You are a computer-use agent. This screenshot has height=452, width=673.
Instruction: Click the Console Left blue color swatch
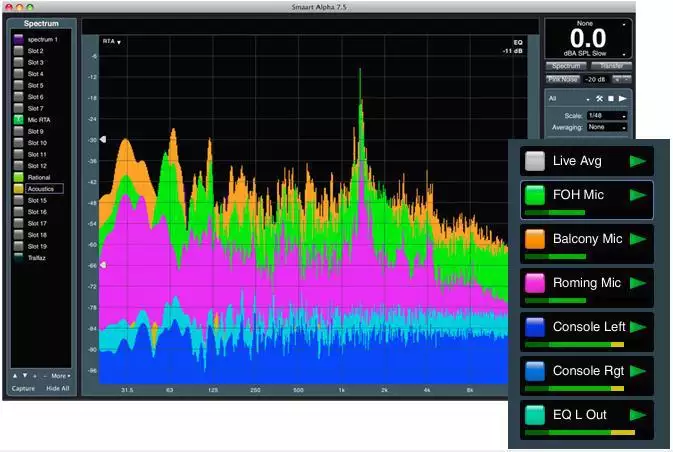535,327
